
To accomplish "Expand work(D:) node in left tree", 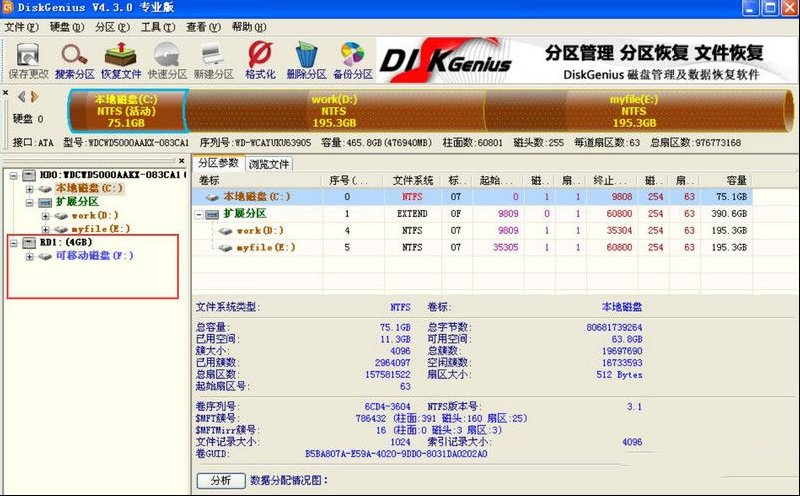I will pyautogui.click(x=45, y=216).
